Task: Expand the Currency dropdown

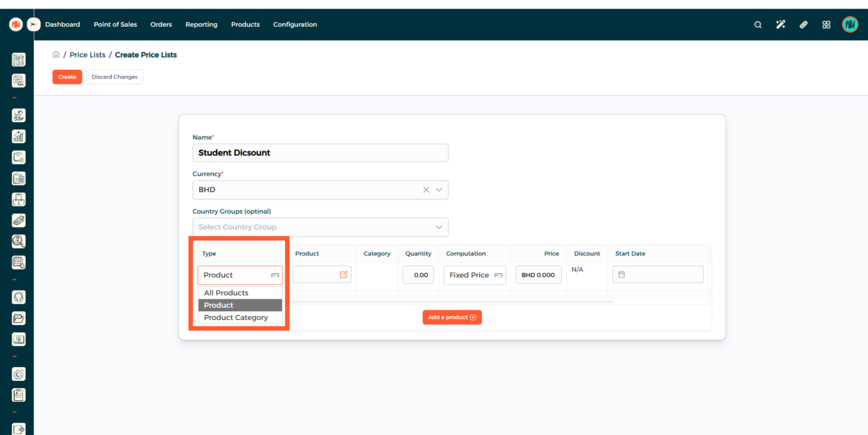Action: click(x=439, y=190)
